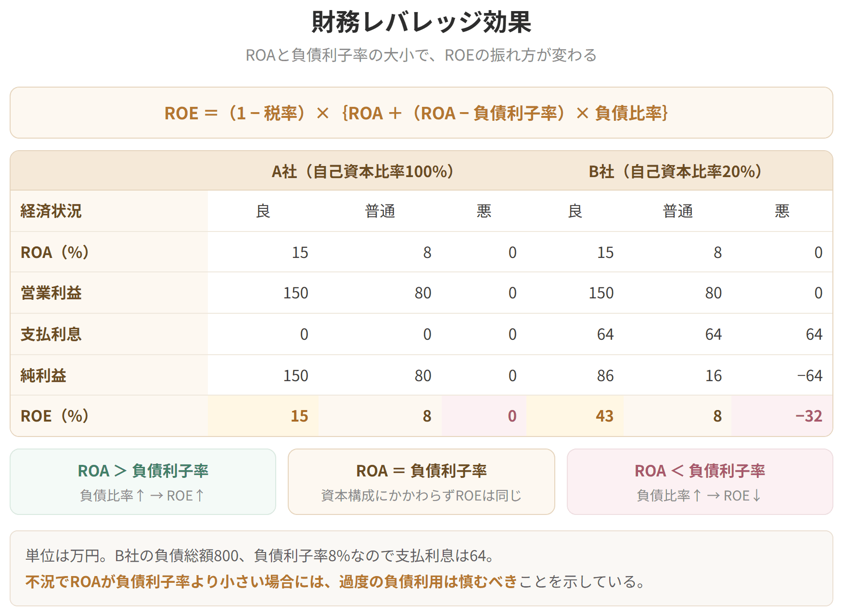
Task: Select A社 純利益 value 80
Action: click(x=423, y=375)
